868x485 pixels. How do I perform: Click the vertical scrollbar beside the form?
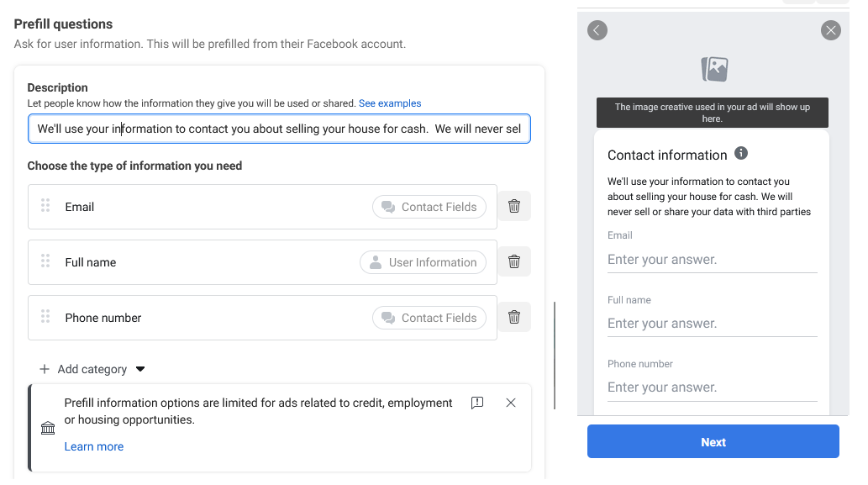point(554,356)
